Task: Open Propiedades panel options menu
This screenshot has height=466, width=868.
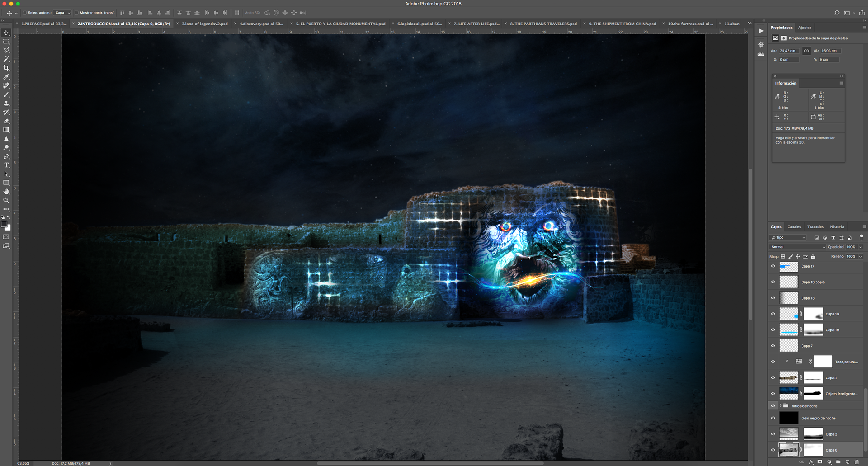Action: point(864,28)
